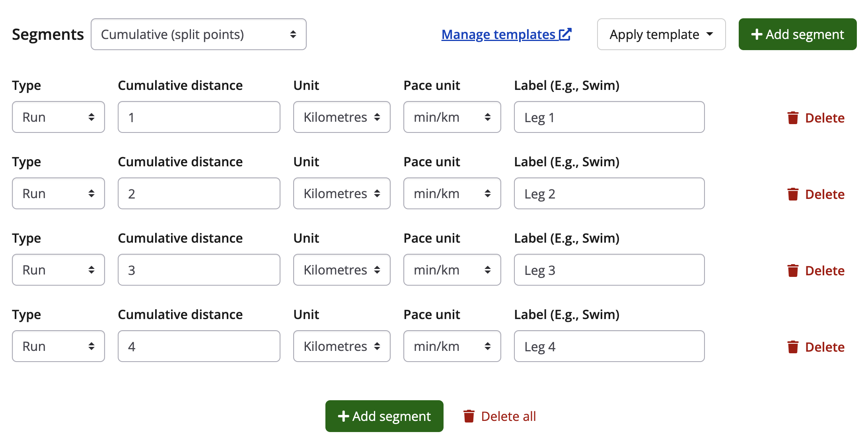Expand the Apply template dropdown

pyautogui.click(x=661, y=35)
